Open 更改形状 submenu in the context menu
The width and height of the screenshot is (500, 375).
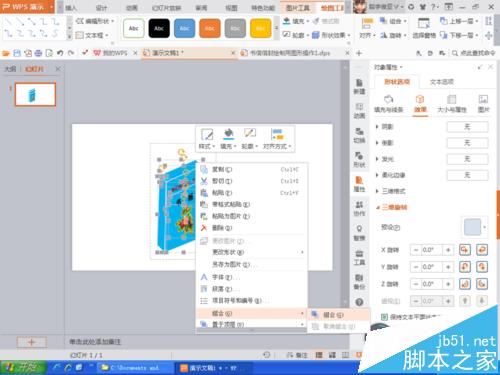click(x=252, y=252)
